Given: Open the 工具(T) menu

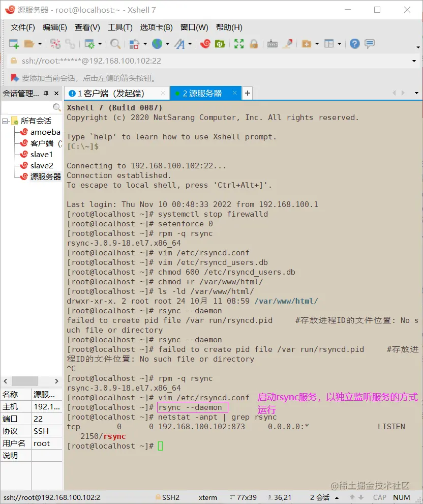Looking at the screenshot, I should click(120, 27).
